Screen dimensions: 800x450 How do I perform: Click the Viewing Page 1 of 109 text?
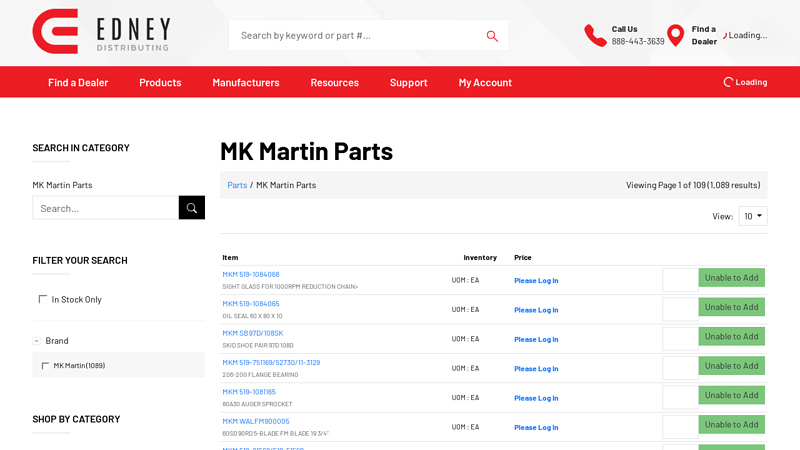point(693,185)
